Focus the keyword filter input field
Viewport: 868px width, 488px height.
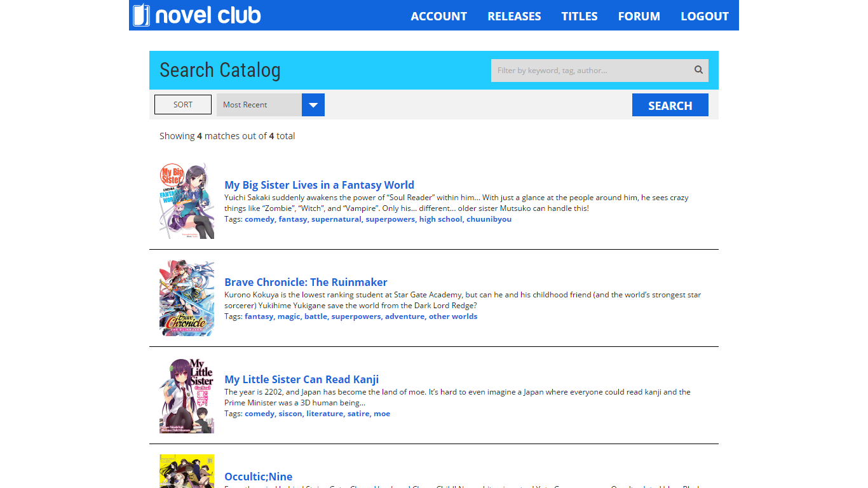point(591,71)
